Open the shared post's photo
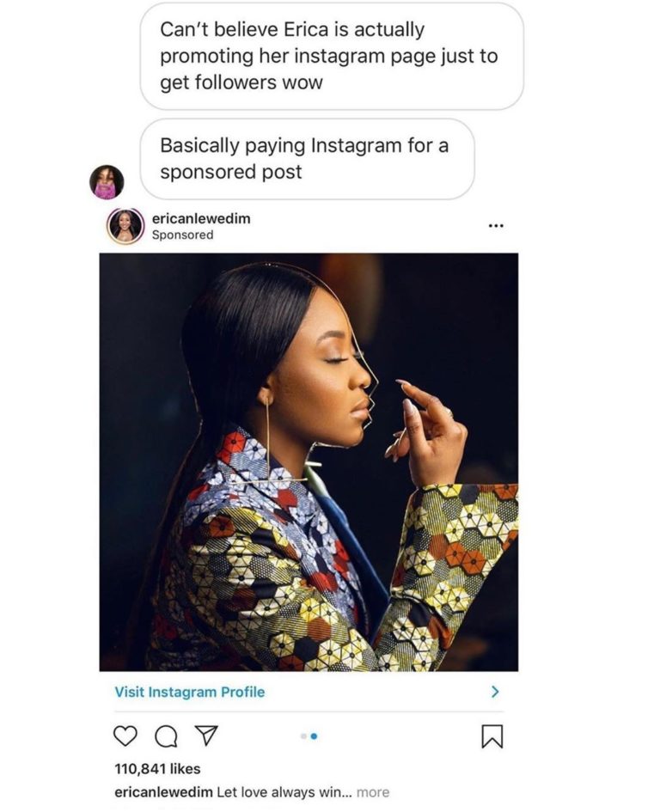 point(309,462)
